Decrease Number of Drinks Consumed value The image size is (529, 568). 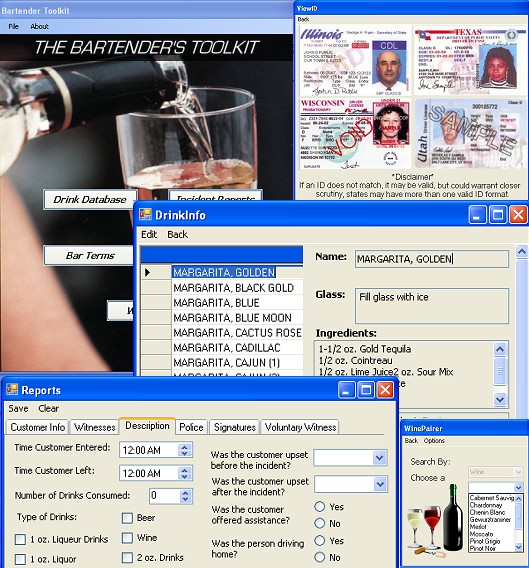pos(186,500)
